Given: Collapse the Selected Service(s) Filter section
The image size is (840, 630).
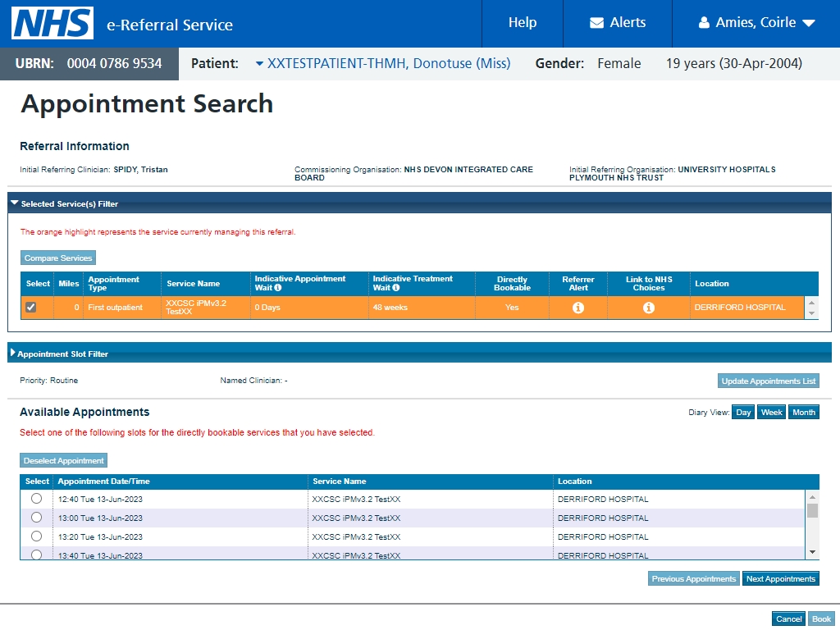Looking at the screenshot, I should 15,203.
